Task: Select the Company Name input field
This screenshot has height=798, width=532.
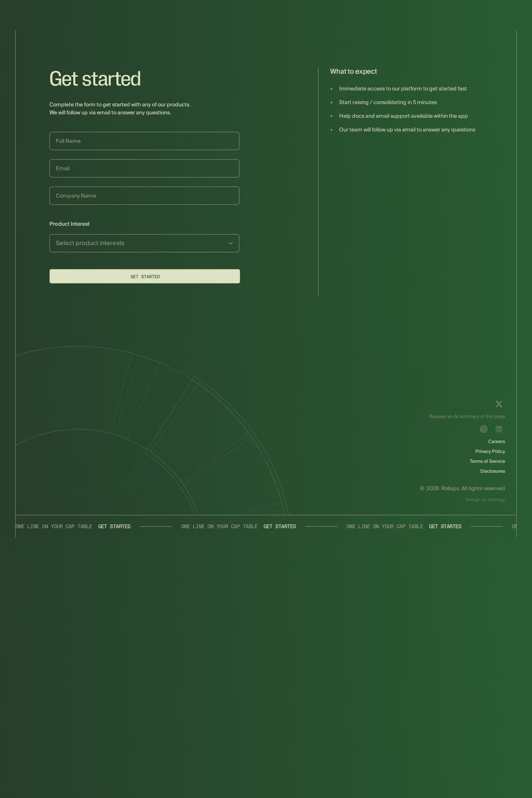Action: coord(144,196)
